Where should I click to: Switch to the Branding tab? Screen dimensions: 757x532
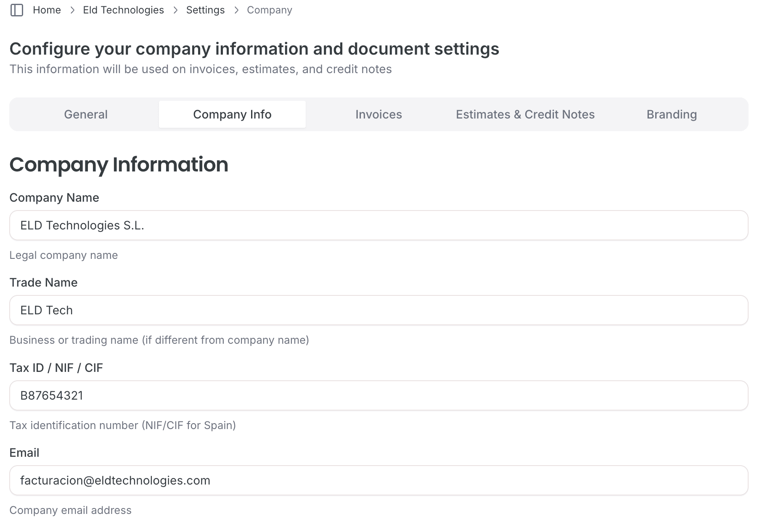(672, 114)
